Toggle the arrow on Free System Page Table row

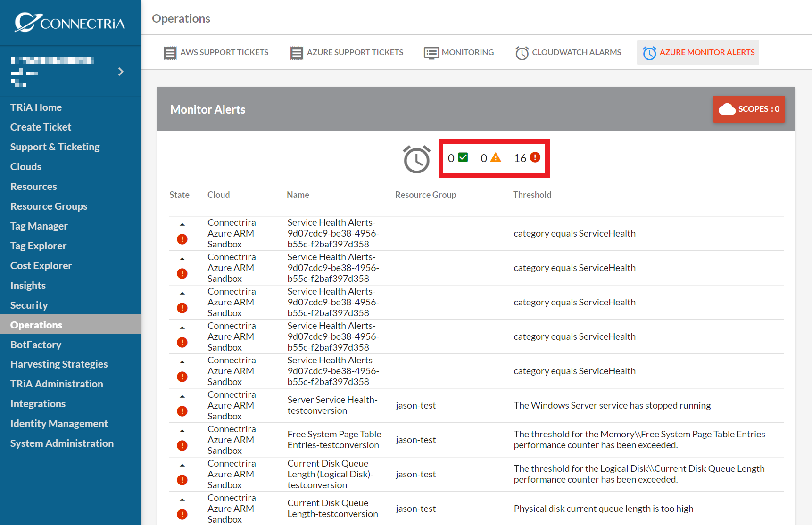tap(182, 431)
